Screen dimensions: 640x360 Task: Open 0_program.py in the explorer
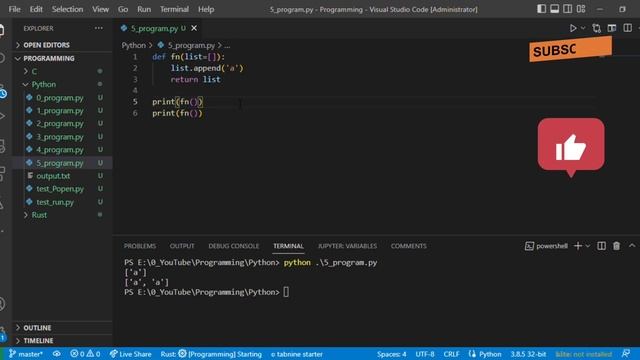pos(60,98)
